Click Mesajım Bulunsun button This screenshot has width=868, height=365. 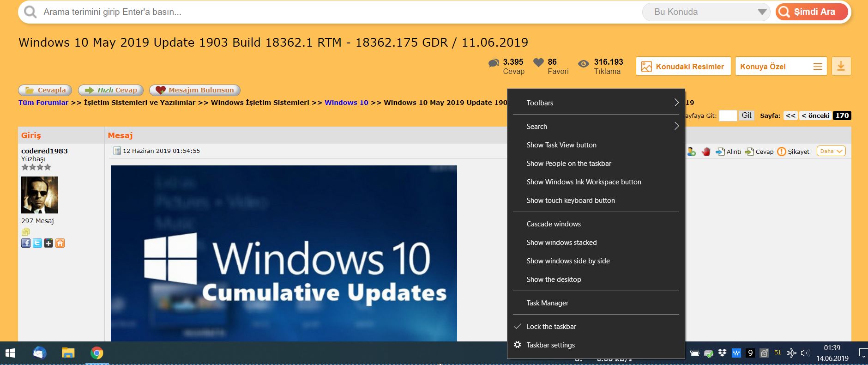point(195,90)
